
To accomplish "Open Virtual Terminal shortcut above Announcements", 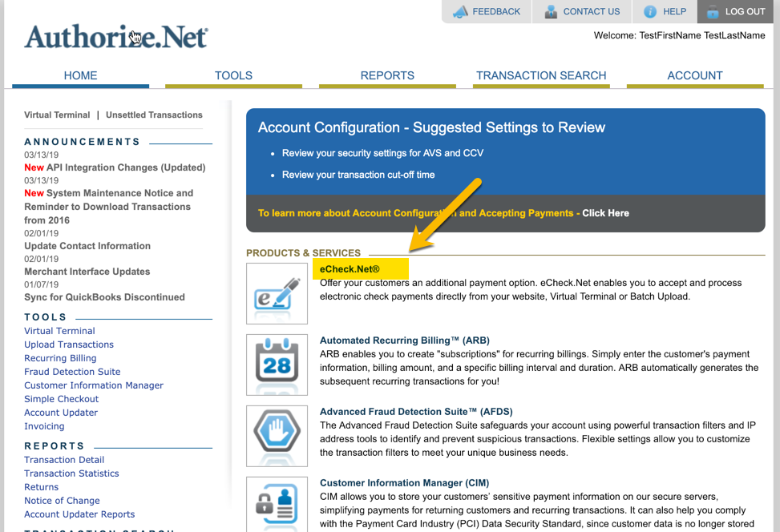I will pyautogui.click(x=57, y=115).
